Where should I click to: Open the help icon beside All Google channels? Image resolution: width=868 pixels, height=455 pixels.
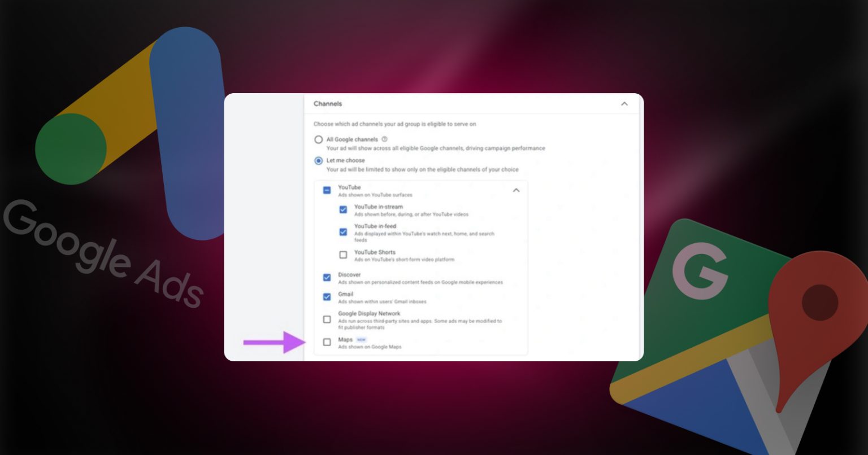[x=385, y=139]
